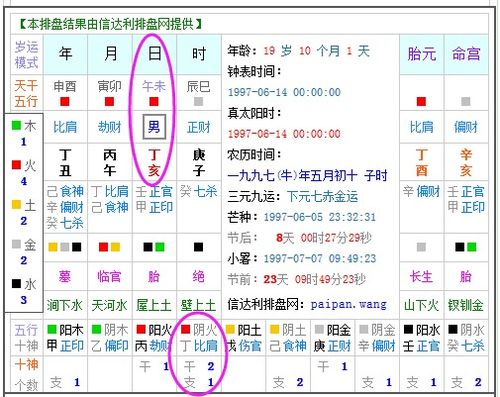Click the 阳金 庚 正财 cell
This screenshot has height=397, width=500.
[x=333, y=338]
